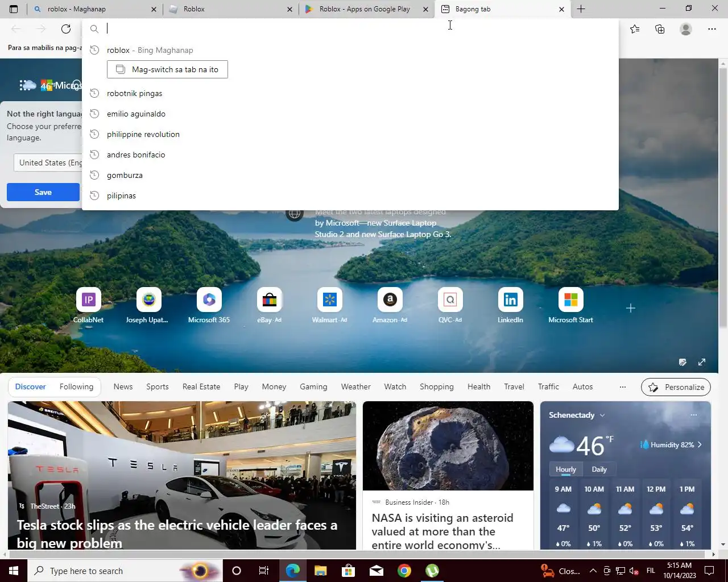The width and height of the screenshot is (728, 582).
Task: Switch to the Roblox tab
Action: (x=230, y=9)
